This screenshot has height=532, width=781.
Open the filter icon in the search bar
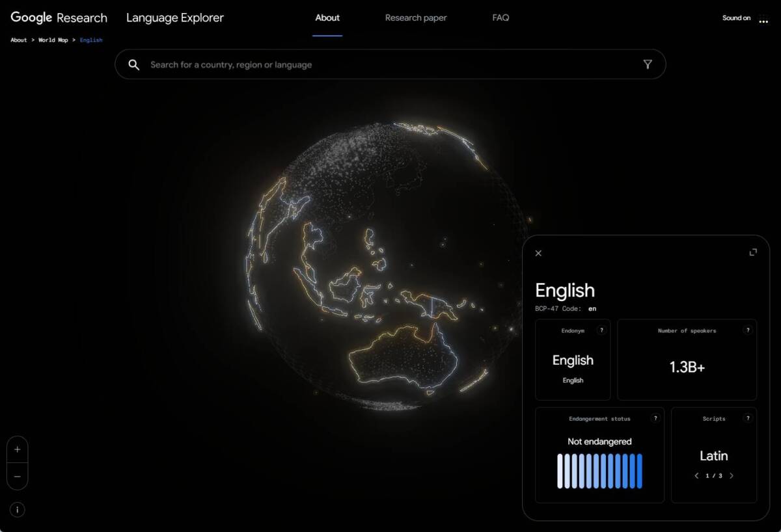coord(648,64)
